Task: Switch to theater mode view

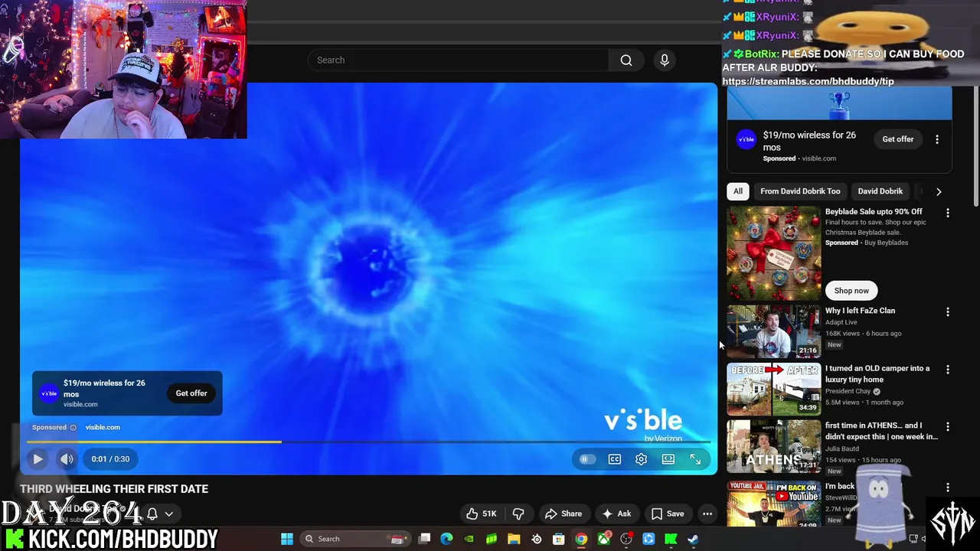Action: tap(668, 459)
